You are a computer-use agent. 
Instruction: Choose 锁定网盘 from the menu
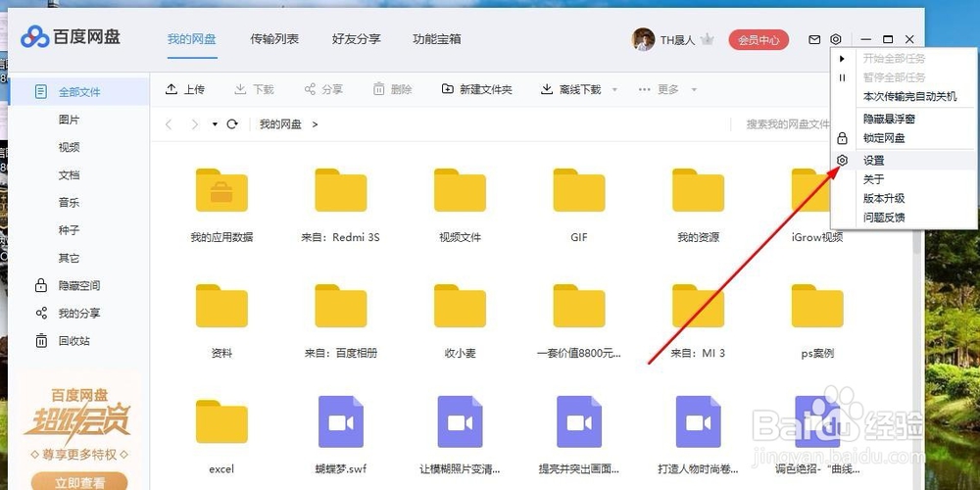coord(904,138)
